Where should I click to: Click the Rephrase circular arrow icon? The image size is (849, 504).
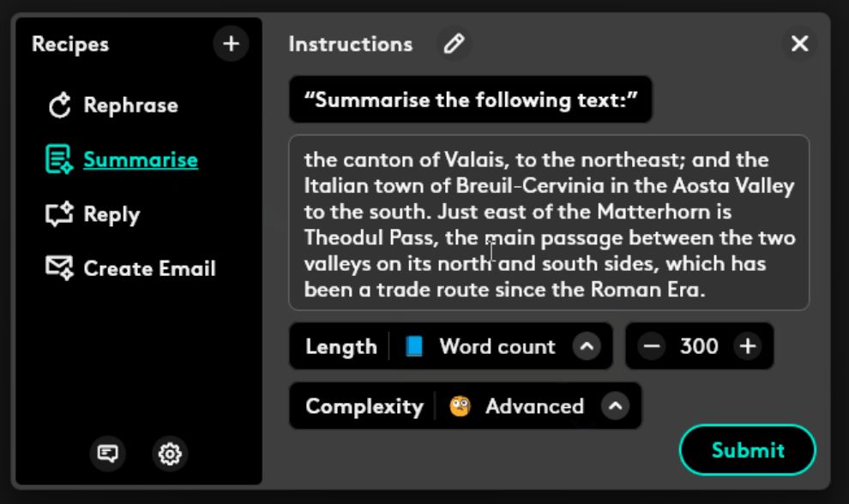(x=59, y=105)
